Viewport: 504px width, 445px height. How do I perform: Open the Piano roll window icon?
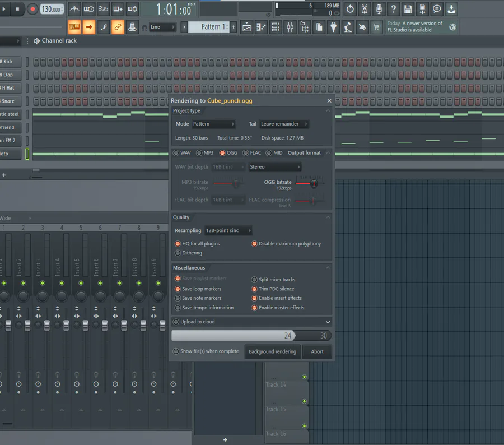coord(261,27)
